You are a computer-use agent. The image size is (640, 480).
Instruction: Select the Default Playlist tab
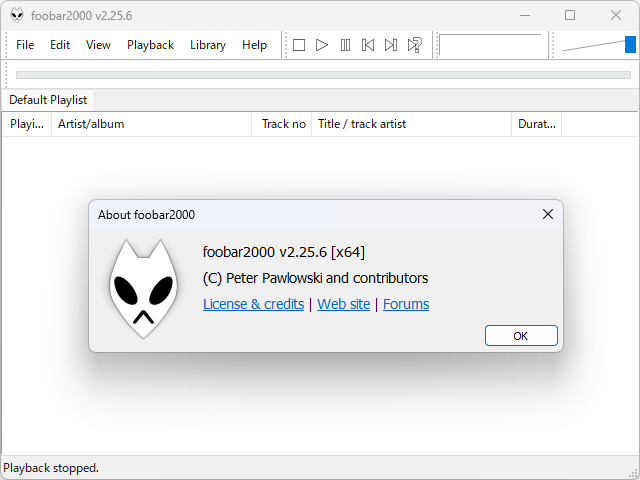pos(48,100)
